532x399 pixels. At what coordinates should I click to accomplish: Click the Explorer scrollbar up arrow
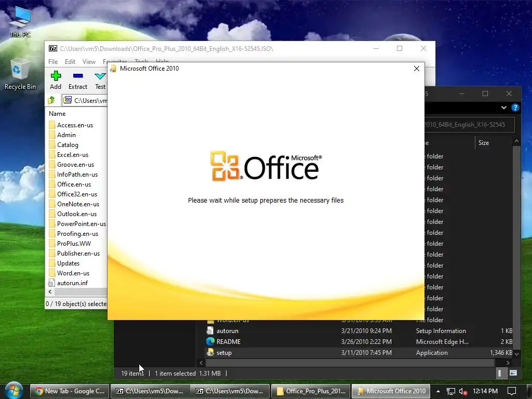[x=516, y=141]
